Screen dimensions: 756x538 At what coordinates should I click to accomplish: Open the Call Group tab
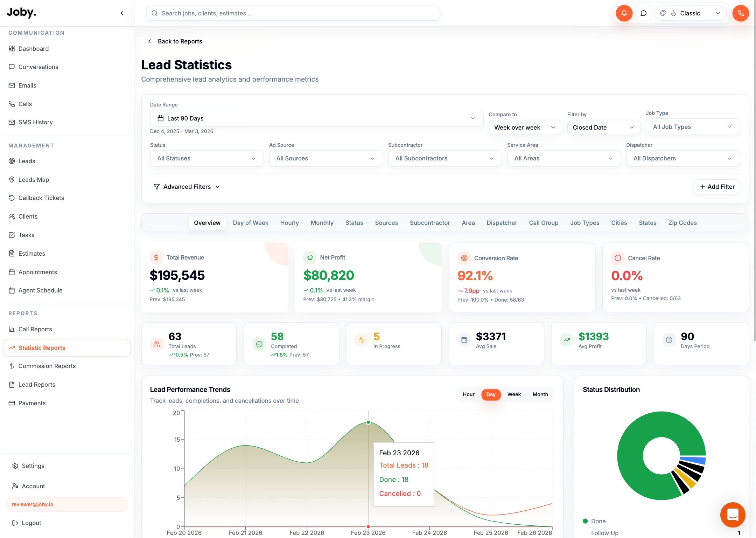coord(543,223)
